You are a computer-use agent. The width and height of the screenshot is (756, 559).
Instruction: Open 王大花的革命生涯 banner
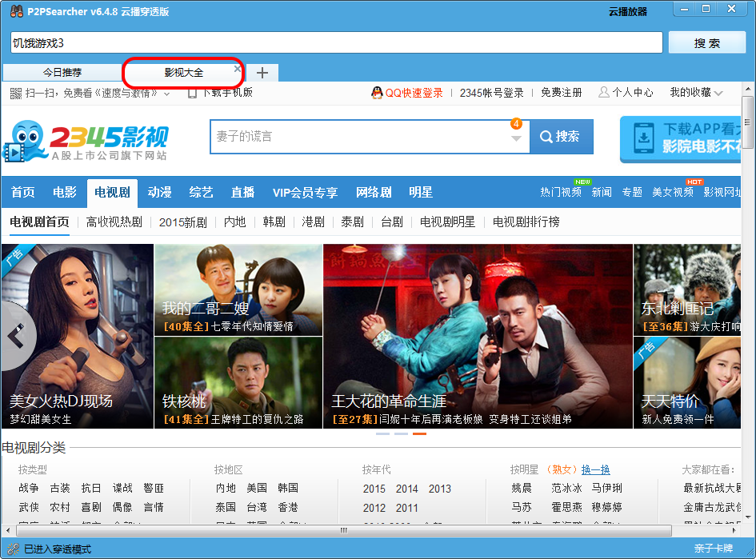pos(478,337)
